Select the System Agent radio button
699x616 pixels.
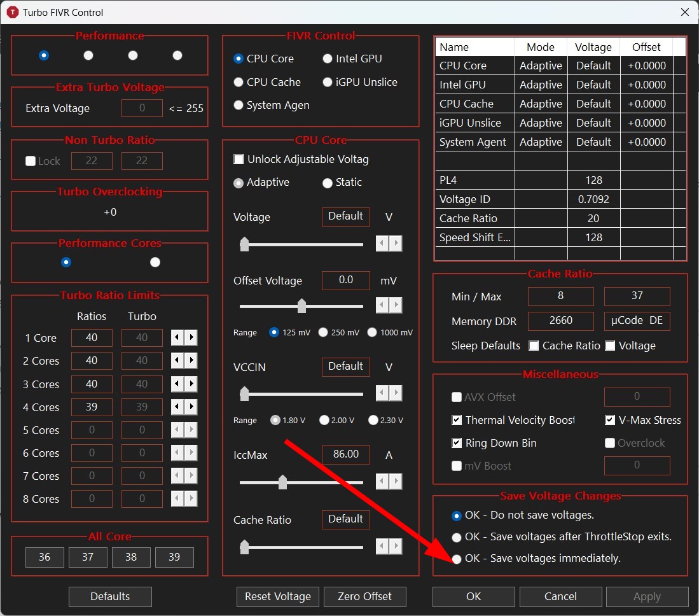239,105
